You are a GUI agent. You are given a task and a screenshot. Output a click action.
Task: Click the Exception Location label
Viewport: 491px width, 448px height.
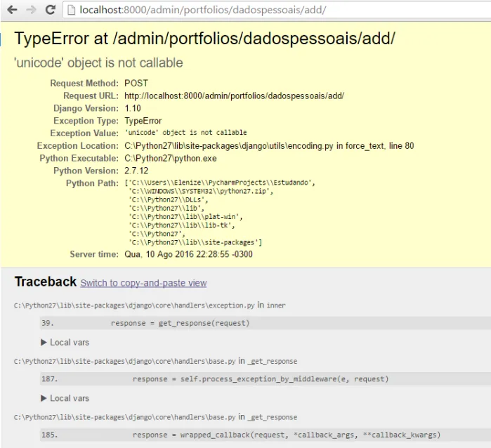click(x=78, y=146)
